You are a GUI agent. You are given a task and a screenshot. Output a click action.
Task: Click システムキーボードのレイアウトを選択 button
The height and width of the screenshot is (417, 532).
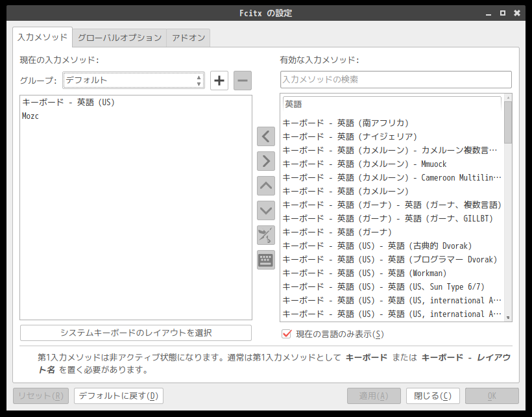pos(136,333)
